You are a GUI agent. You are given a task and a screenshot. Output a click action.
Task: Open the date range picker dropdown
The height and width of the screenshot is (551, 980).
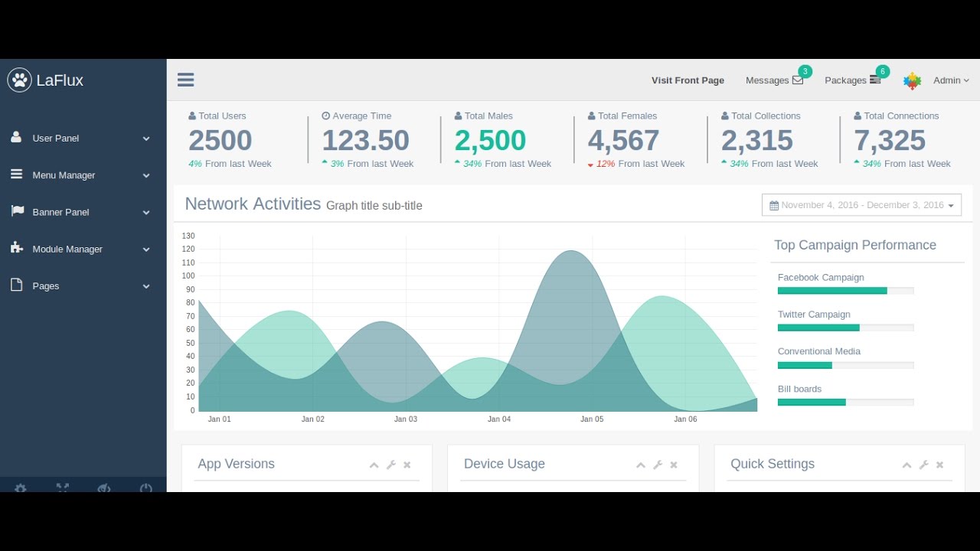coord(861,205)
